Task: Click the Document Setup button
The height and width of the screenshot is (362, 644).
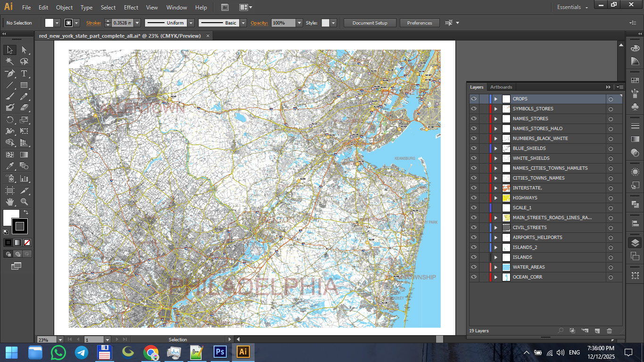Action: pos(370,23)
